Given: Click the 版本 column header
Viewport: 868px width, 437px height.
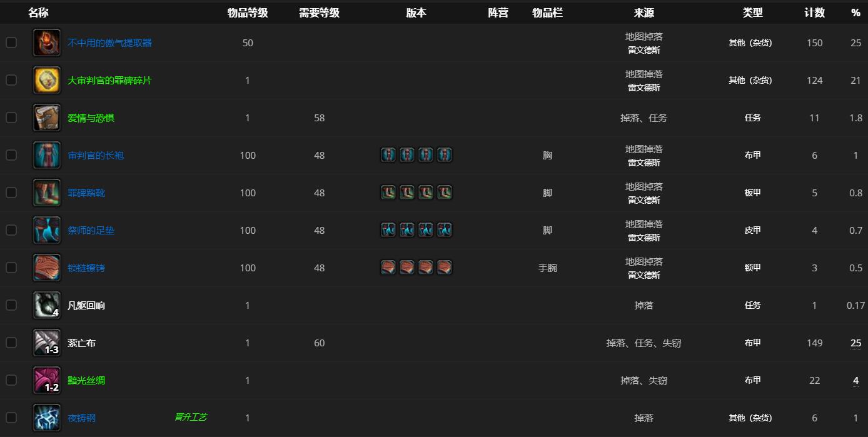Looking at the screenshot, I should point(416,13).
